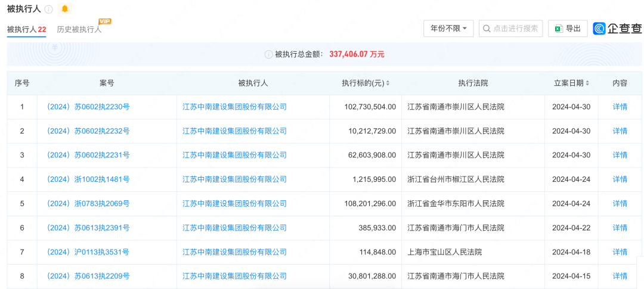644x289 pixels.
Task: Open 详情 for row 4 case 1481号
Action: point(620,179)
